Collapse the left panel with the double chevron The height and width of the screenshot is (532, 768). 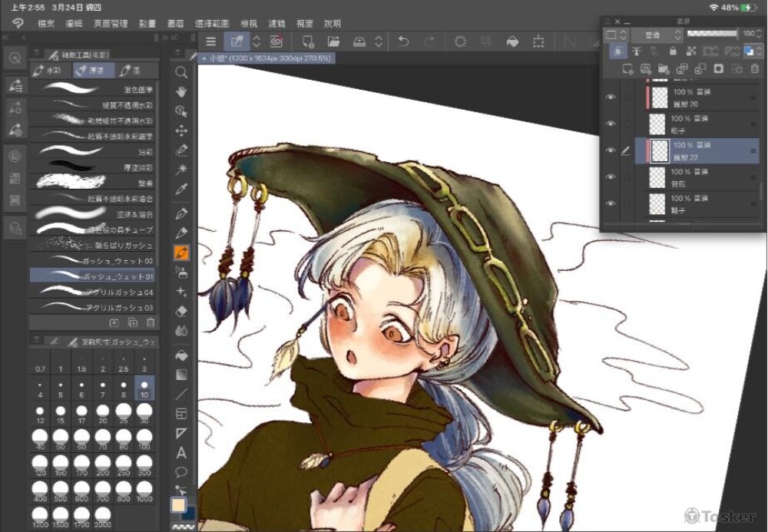point(22,38)
